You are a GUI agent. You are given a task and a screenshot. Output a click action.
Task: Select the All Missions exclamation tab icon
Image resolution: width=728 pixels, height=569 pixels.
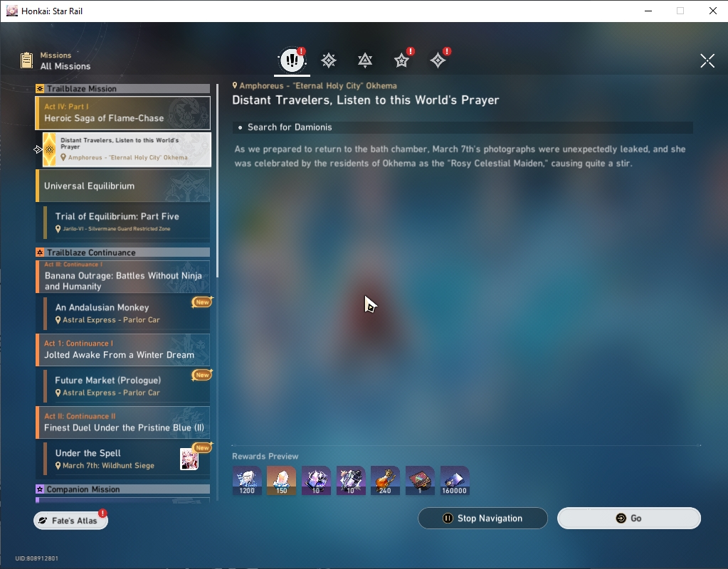[x=292, y=60]
